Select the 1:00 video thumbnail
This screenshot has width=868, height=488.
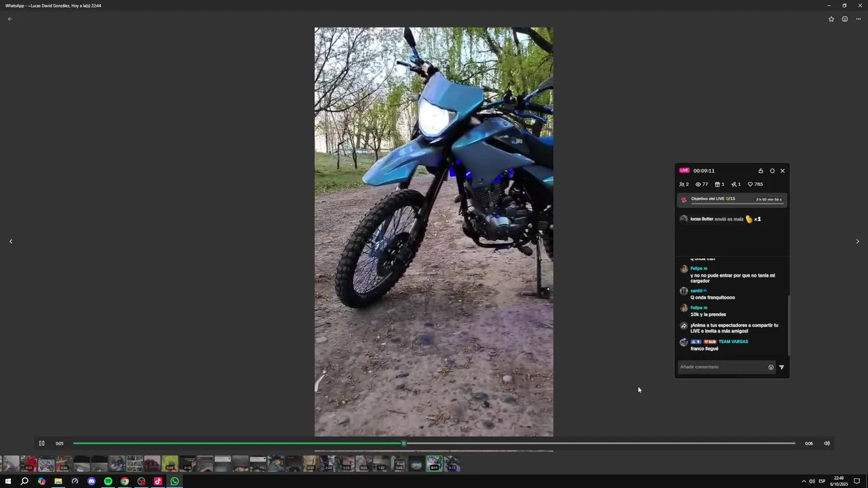170,464
